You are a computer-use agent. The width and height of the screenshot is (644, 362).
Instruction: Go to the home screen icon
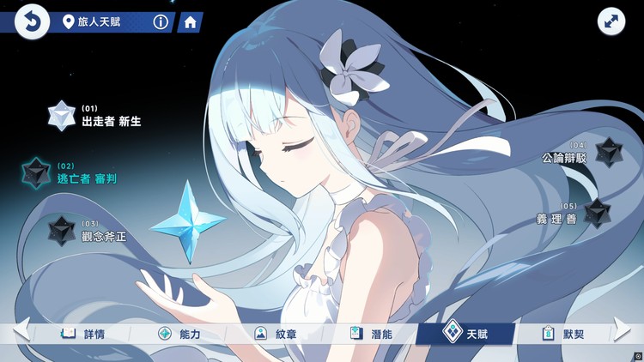pos(190,21)
